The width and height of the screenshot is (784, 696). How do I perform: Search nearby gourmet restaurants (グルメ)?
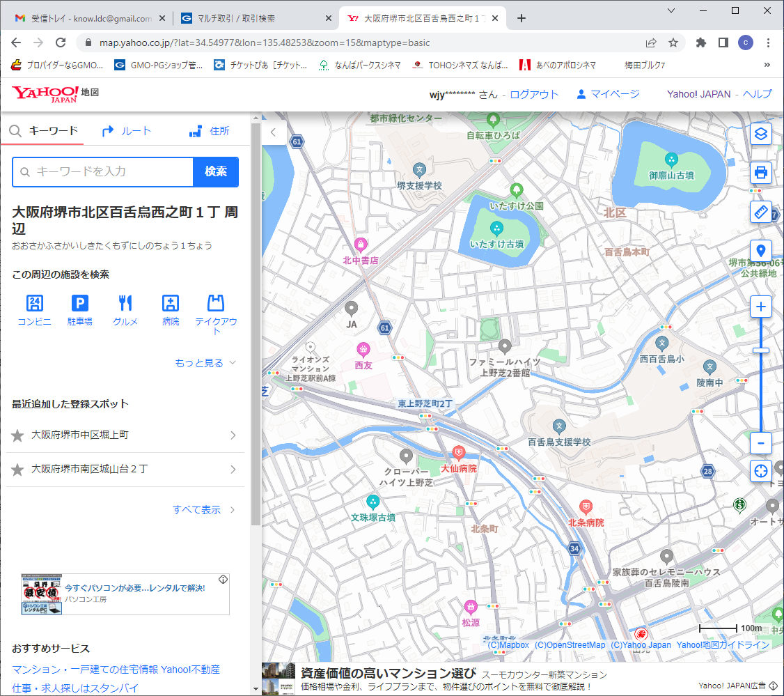coord(125,310)
